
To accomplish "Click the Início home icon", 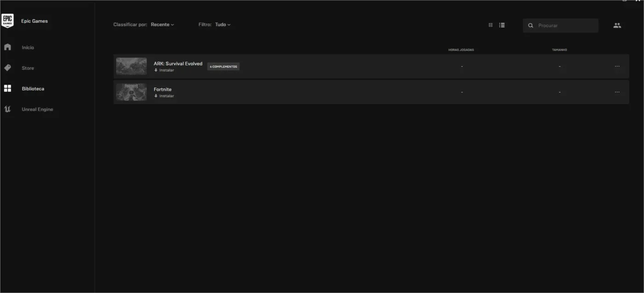I will click(7, 47).
